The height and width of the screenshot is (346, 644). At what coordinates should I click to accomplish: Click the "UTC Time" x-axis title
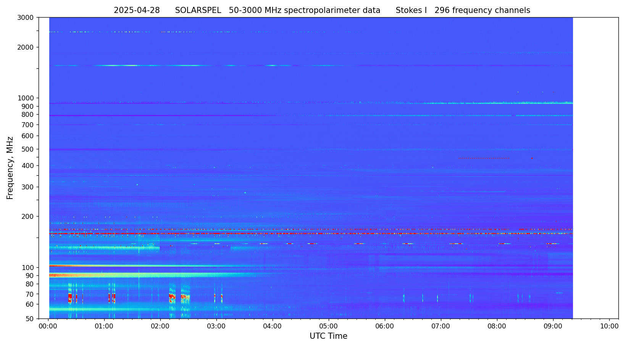[x=328, y=336]
